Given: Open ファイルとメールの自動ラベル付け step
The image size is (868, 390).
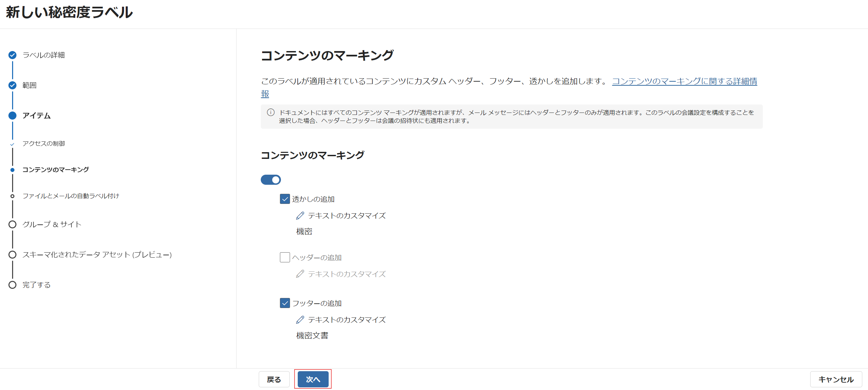Looking at the screenshot, I should coord(71,196).
